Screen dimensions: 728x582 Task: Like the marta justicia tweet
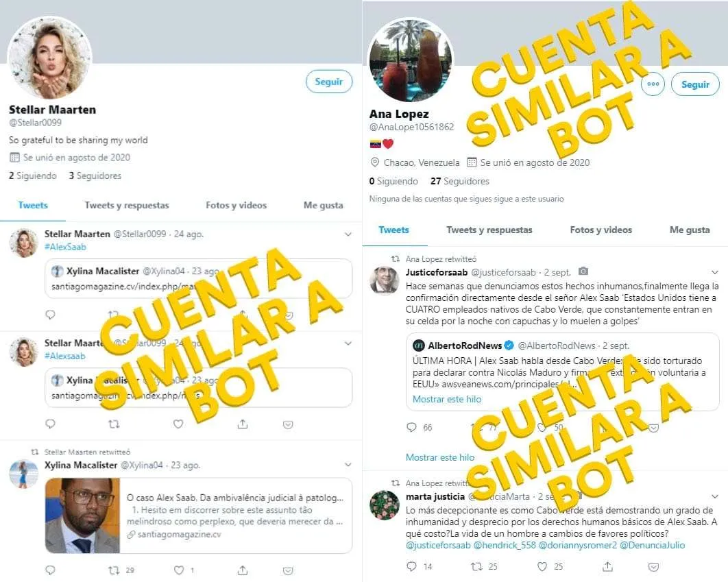tap(542, 566)
